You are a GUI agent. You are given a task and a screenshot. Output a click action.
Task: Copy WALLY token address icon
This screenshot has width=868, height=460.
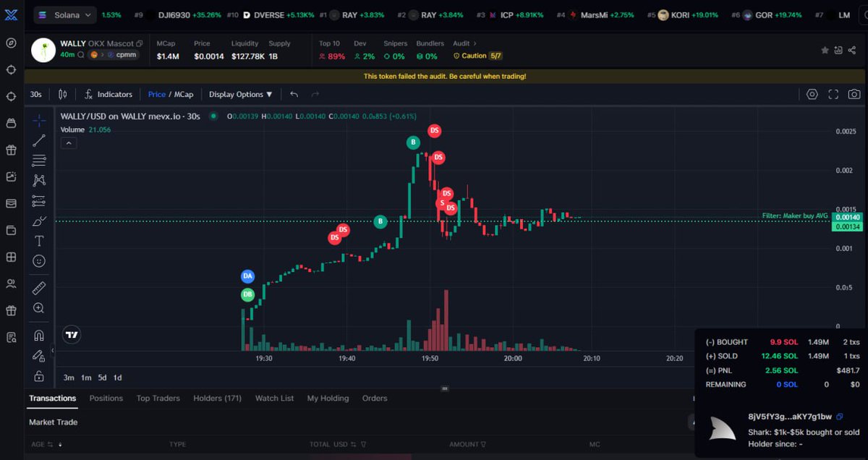coord(140,43)
